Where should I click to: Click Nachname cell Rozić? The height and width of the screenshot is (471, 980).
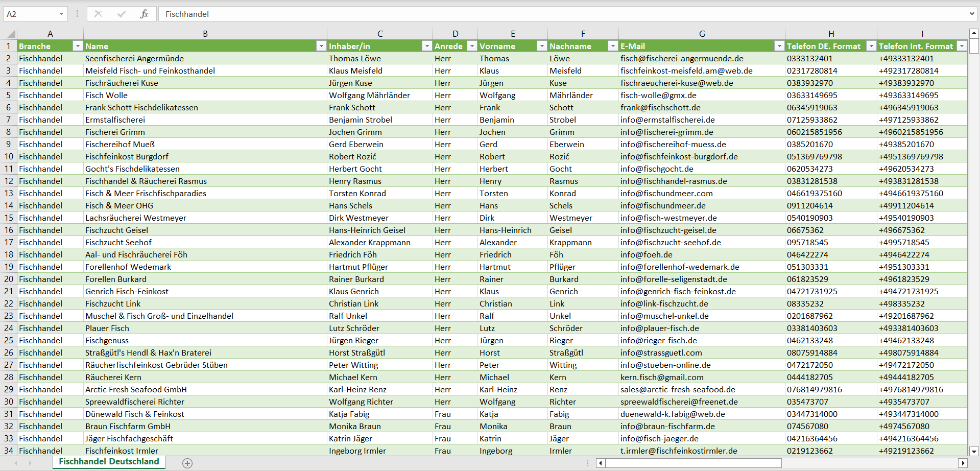tap(583, 156)
